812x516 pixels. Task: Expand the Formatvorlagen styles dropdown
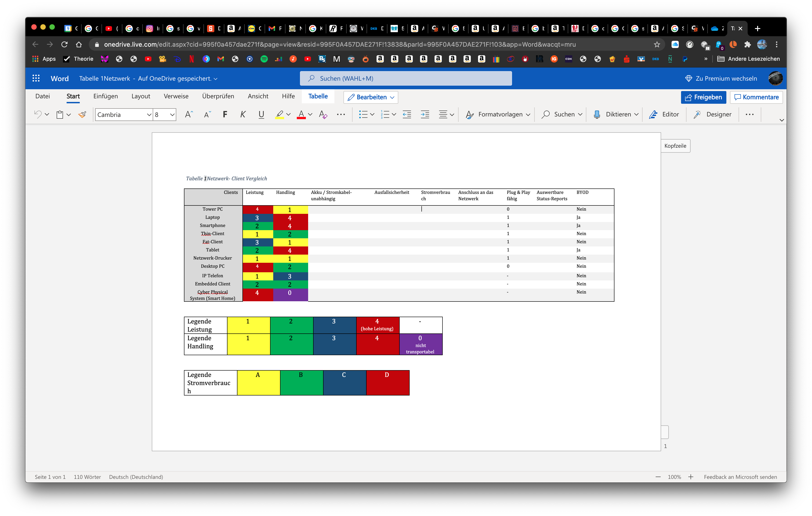[x=528, y=115]
